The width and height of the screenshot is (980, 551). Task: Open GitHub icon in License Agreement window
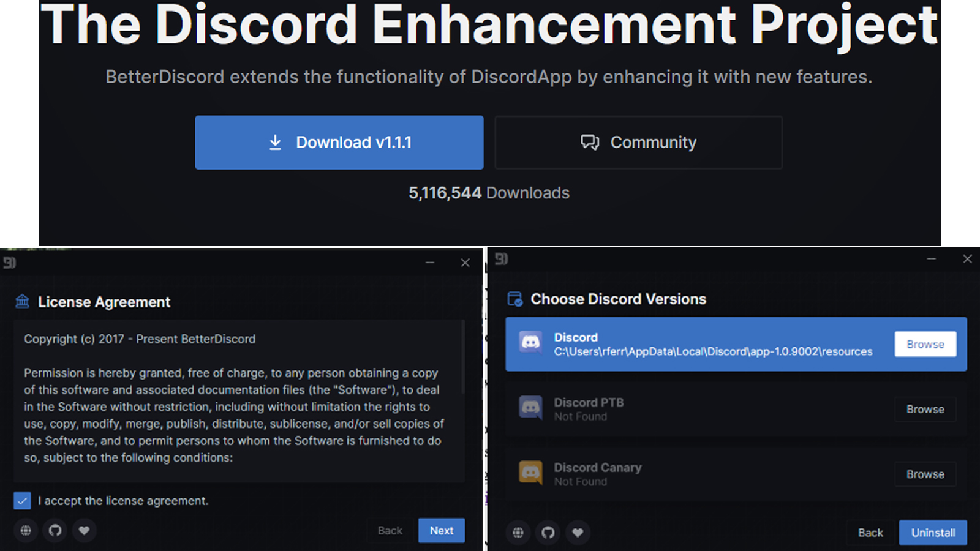coord(55,530)
